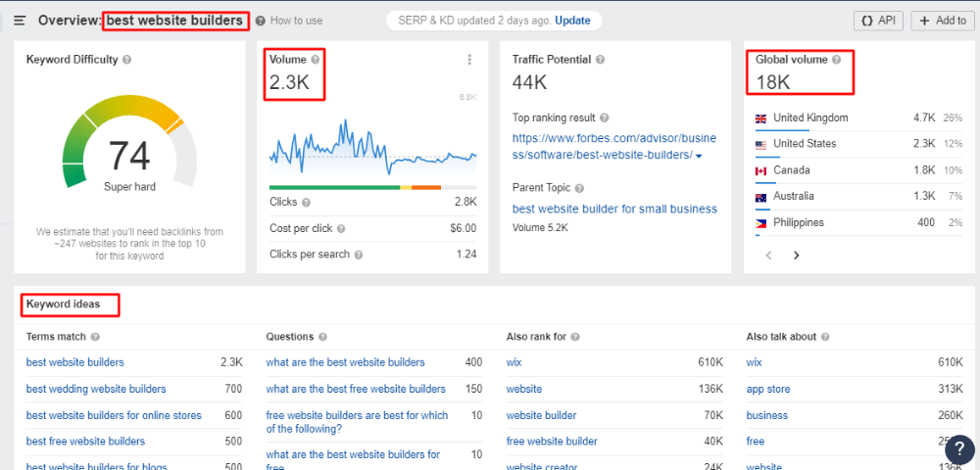This screenshot has width=980, height=470.
Task: Open website builder under Also rank for
Action: [541, 416]
